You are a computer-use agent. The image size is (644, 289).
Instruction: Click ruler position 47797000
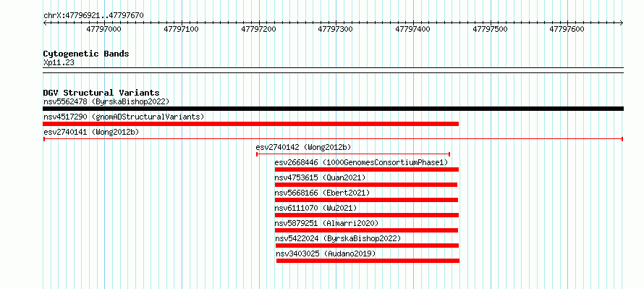click(x=104, y=29)
